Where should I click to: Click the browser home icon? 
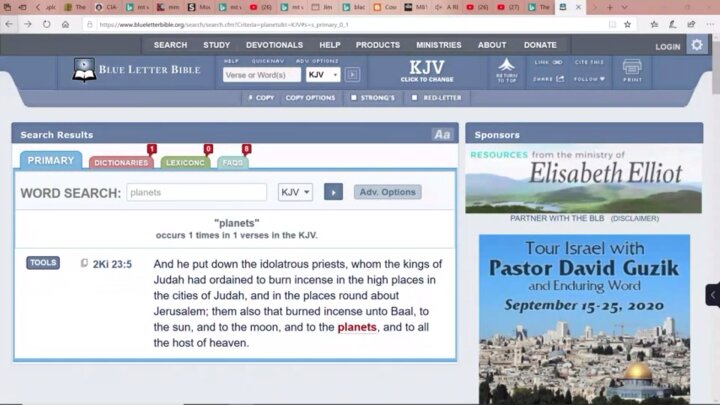(x=66, y=24)
